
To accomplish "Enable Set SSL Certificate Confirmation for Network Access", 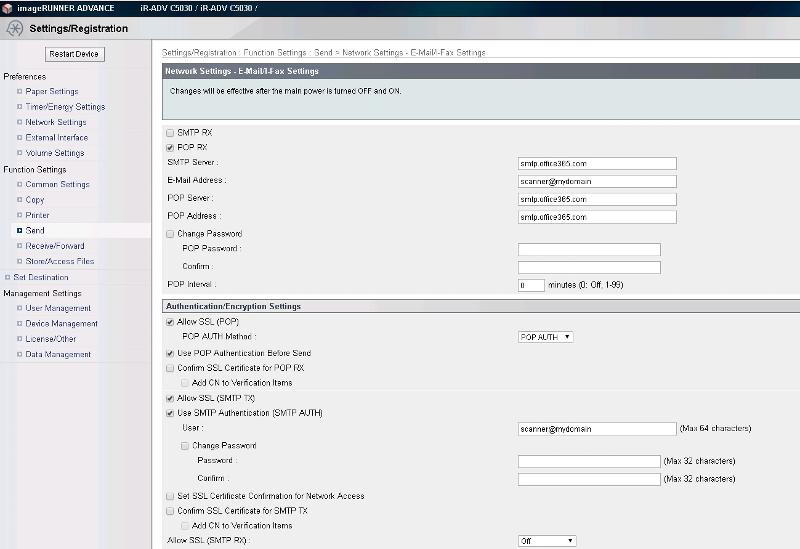I will click(x=170, y=496).
